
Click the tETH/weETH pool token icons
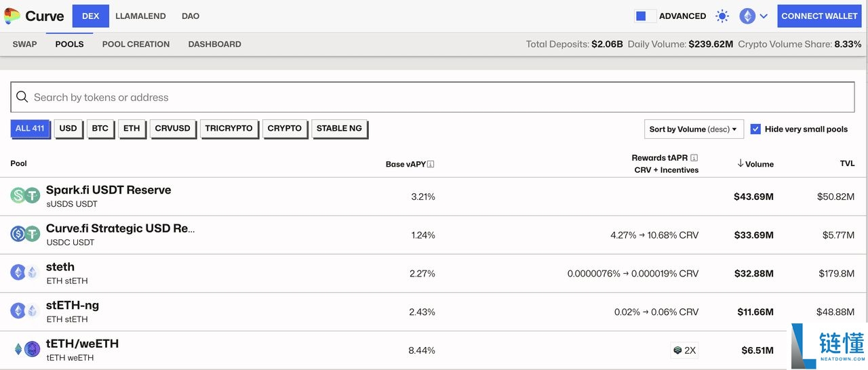point(25,350)
